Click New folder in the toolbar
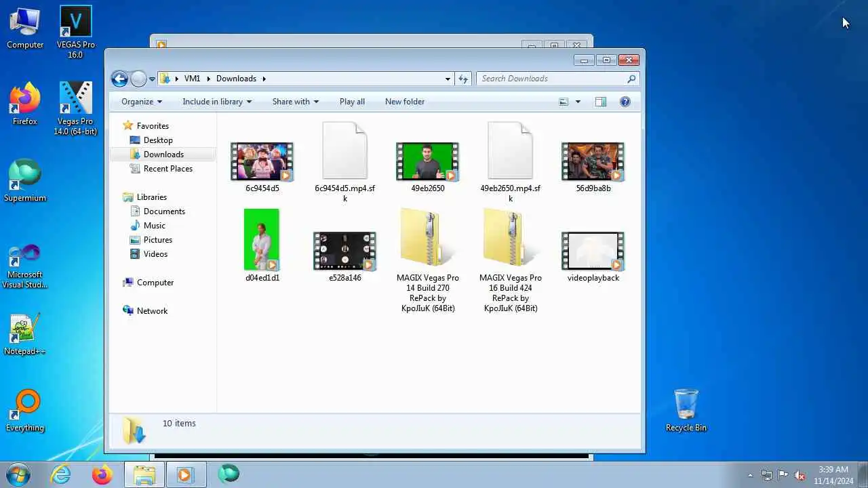Screen dimensions: 868x488 coord(405,102)
